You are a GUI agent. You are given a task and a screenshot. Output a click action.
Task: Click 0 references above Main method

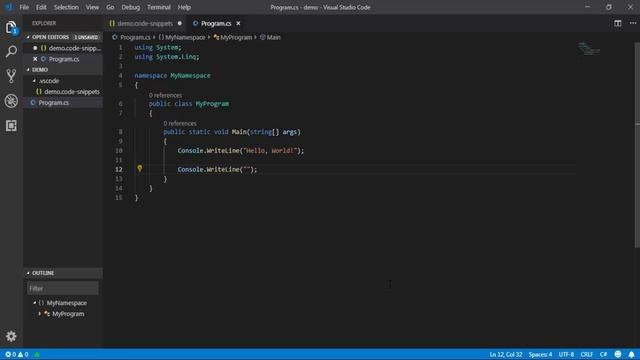click(180, 123)
